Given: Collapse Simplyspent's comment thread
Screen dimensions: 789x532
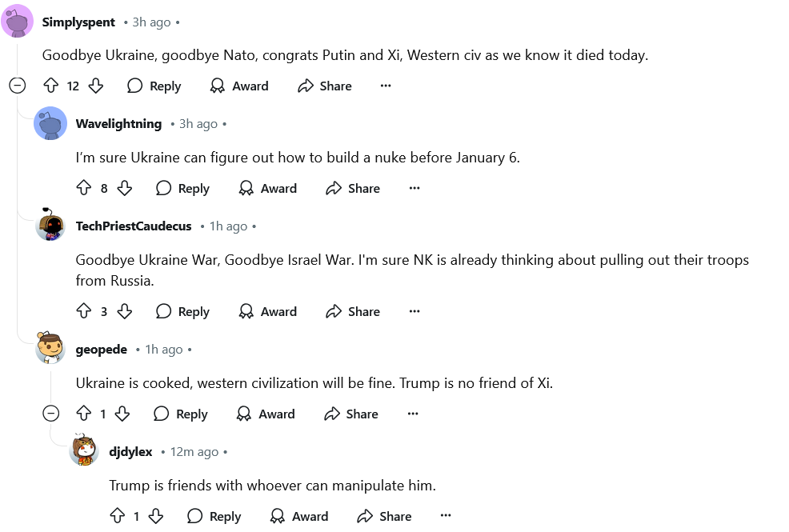Looking at the screenshot, I should (17, 86).
